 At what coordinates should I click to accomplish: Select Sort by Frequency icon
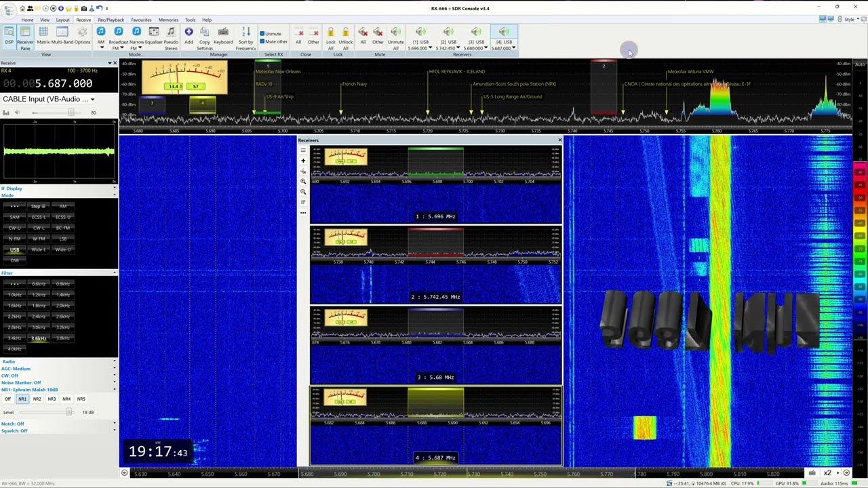coord(245,35)
